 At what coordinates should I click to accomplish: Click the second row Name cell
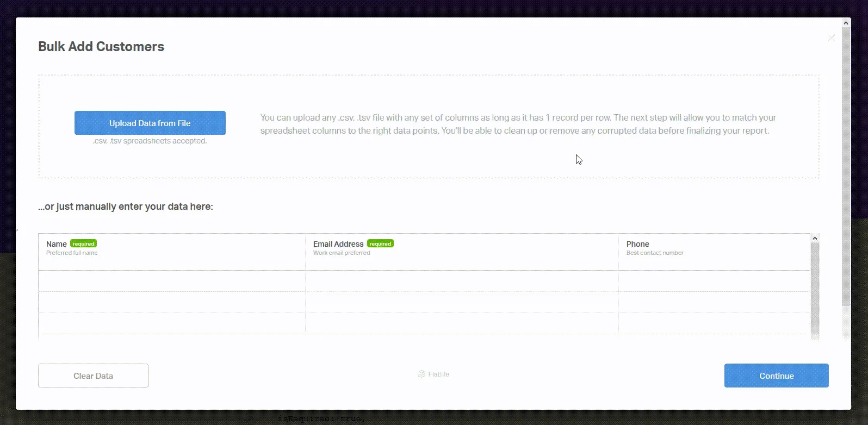171,302
